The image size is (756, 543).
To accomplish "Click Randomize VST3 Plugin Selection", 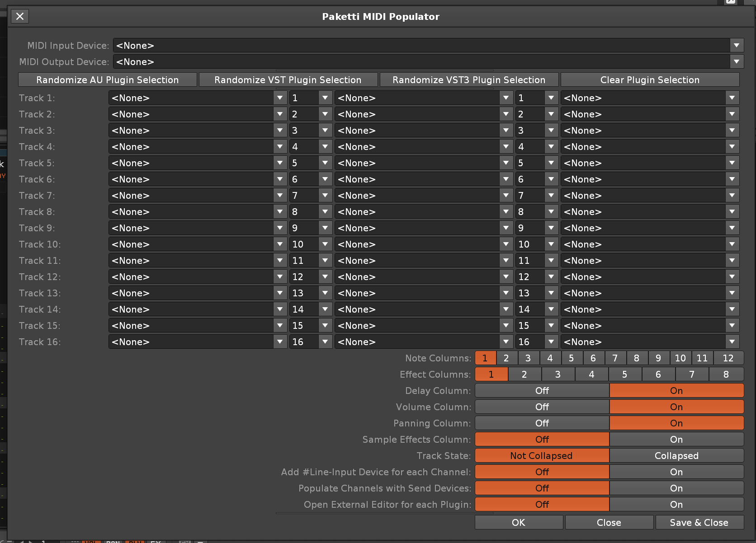I will (469, 80).
